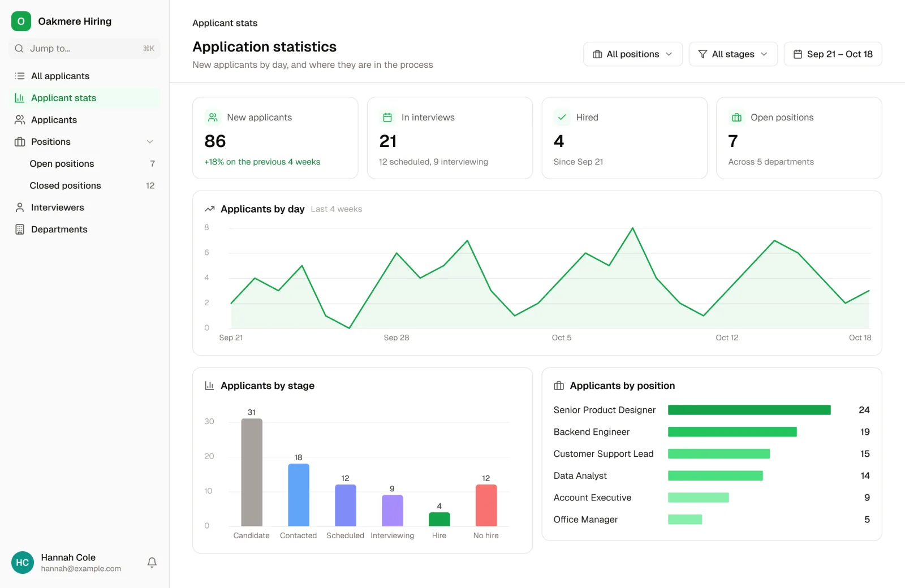Viewport: 905px width, 588px height.
Task: Click the briefcase icon beside Applicants by position
Action: click(559, 386)
